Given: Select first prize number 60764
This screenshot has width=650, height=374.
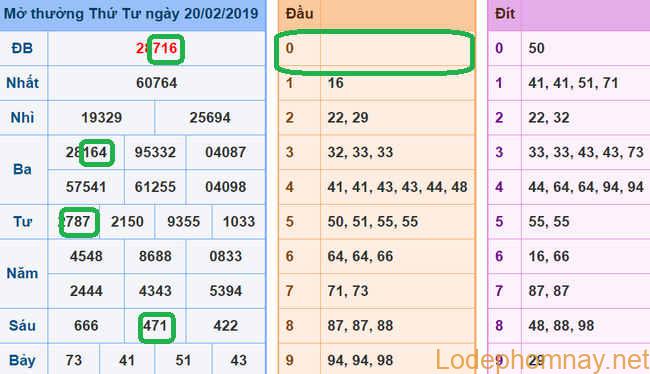Looking at the screenshot, I should tap(157, 83).
